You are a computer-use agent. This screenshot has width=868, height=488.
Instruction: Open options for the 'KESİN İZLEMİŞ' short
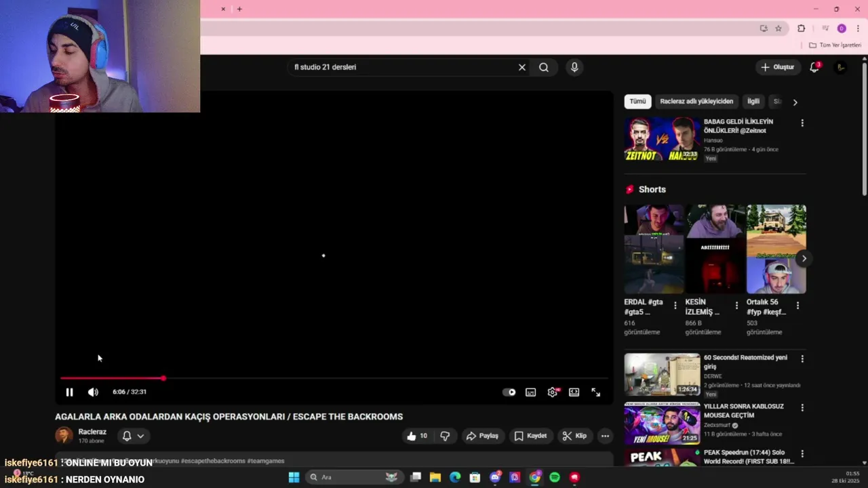click(x=736, y=306)
